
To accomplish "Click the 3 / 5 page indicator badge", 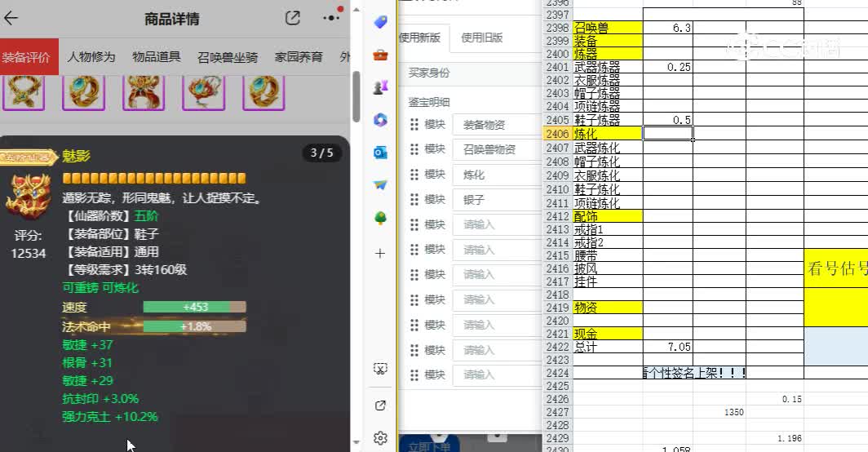I will [321, 153].
